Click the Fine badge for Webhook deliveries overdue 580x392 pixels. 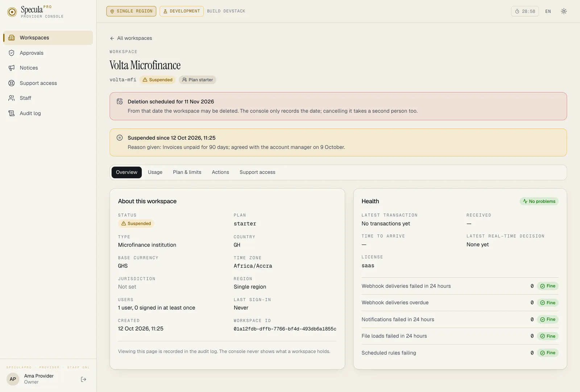tap(548, 303)
